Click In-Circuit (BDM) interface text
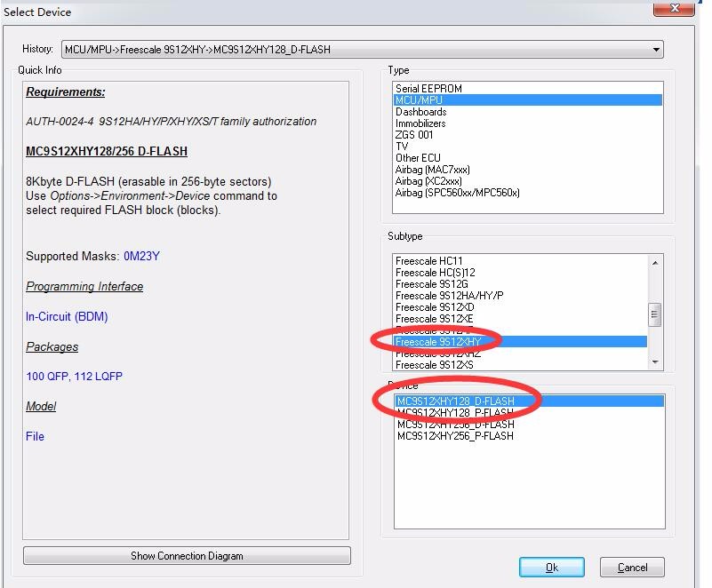712x588 pixels. coord(67,316)
